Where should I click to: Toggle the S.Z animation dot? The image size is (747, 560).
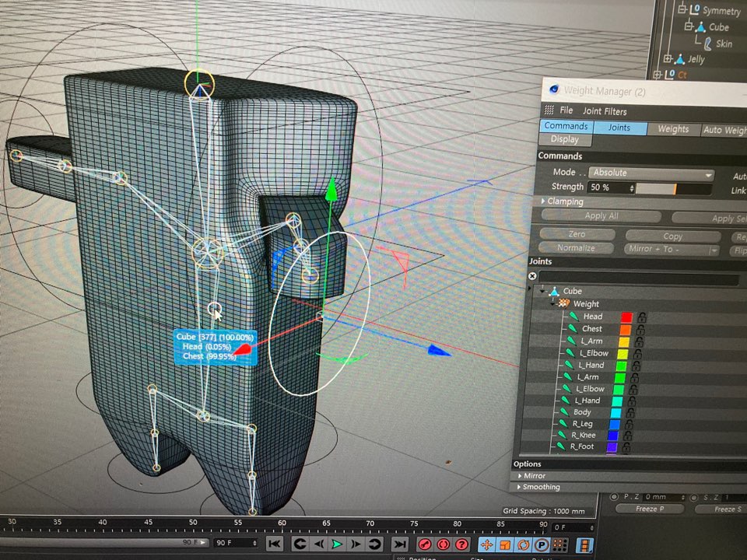pos(693,498)
